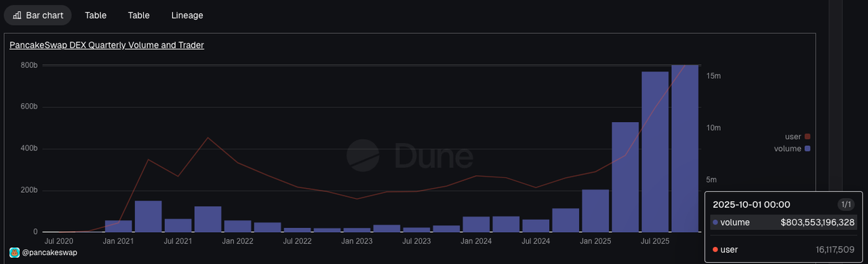Click the Jul 2025 volume bar
Screen dimensions: 868x264
(x=655, y=152)
